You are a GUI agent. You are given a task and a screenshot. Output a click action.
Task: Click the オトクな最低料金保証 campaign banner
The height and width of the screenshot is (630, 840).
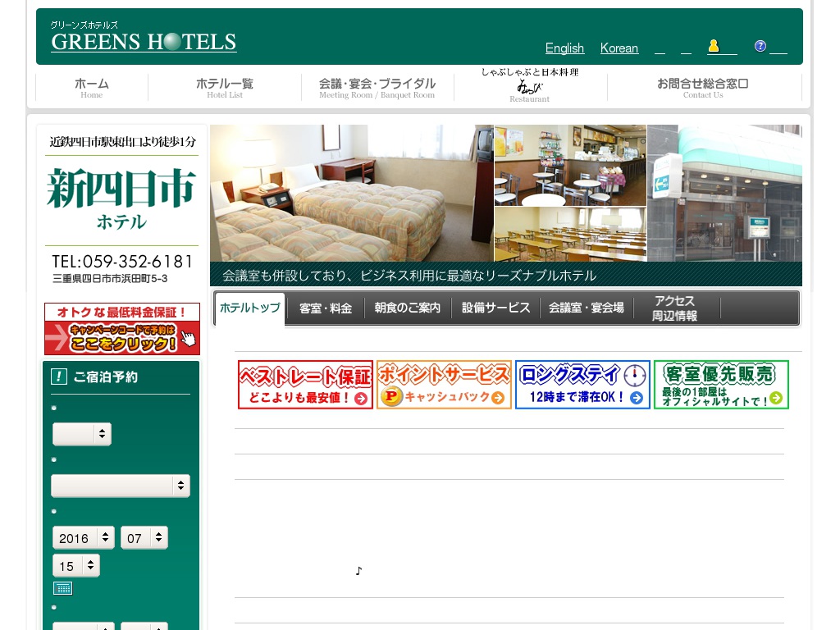[x=122, y=329]
